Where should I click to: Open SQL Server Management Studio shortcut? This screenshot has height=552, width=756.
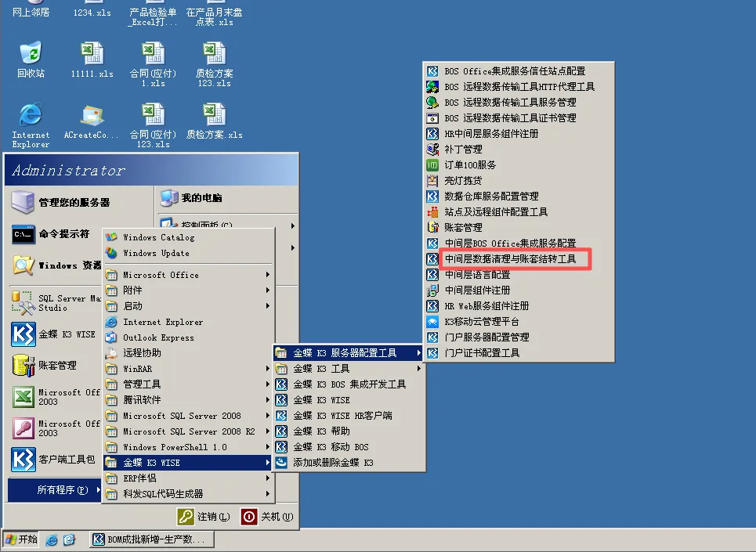click(x=55, y=303)
